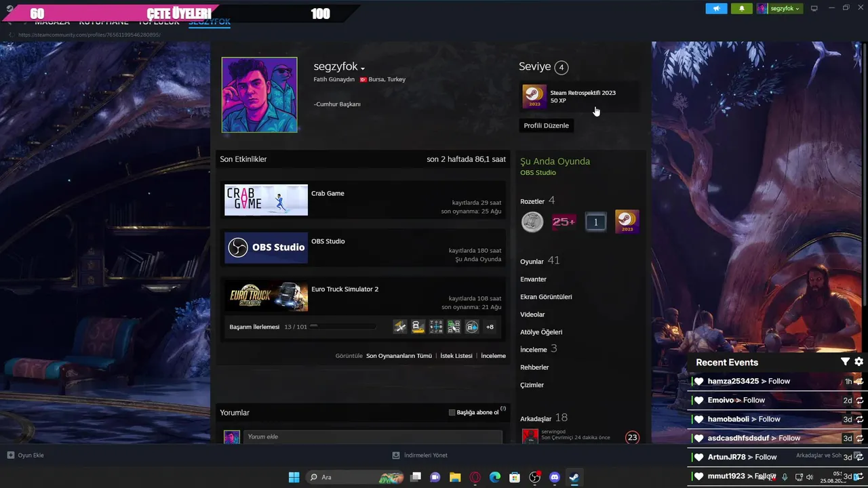Open the first Euro Truck achievement icon
The width and height of the screenshot is (868, 488).
pyautogui.click(x=400, y=327)
